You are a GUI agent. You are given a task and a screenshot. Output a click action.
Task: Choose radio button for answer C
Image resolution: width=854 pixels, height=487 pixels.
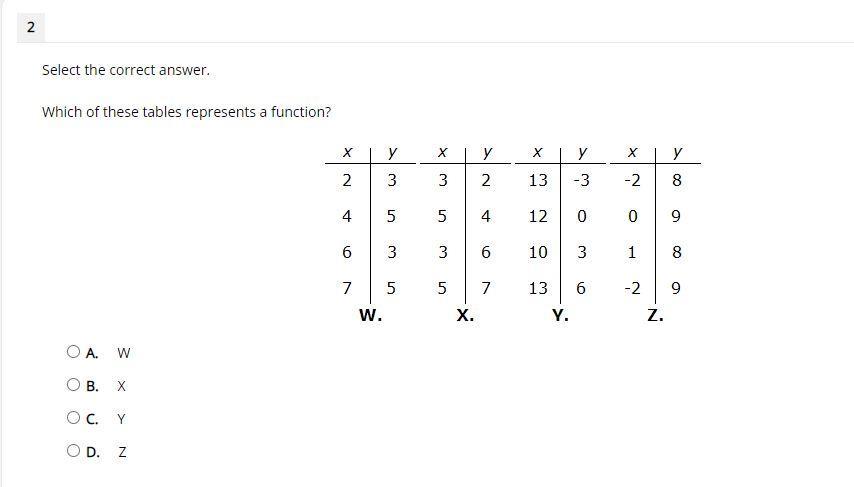74,418
